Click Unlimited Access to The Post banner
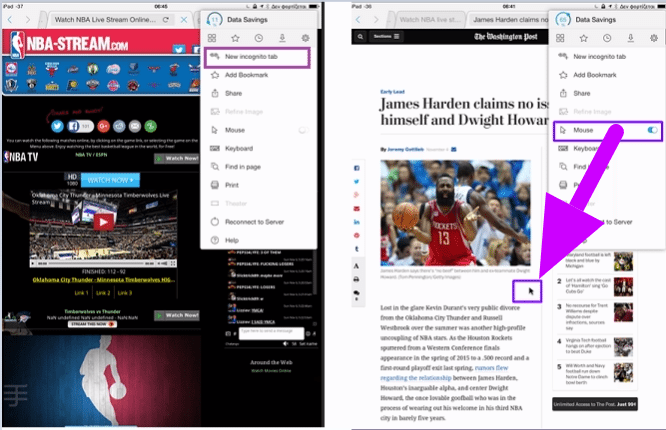The image size is (666, 430). coord(595,404)
